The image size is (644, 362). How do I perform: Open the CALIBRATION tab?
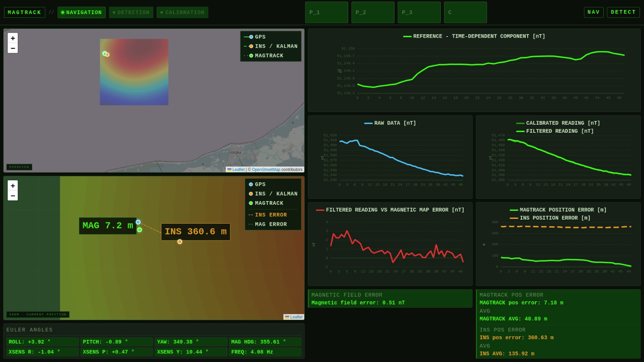[182, 12]
